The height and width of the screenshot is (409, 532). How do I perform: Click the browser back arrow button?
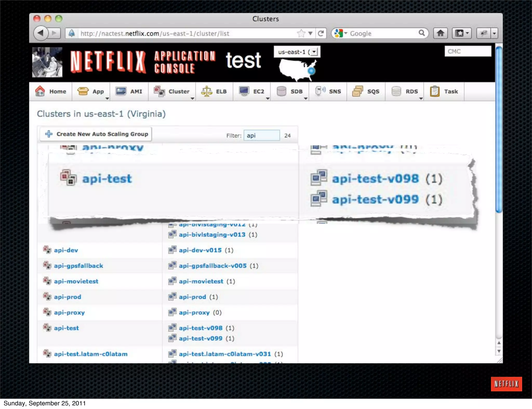(x=41, y=33)
